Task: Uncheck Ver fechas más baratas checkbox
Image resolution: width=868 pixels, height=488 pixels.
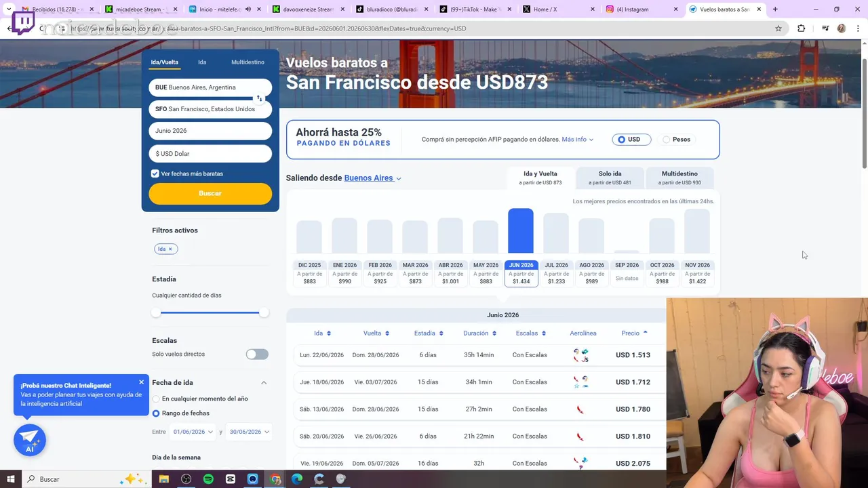Action: click(x=155, y=174)
